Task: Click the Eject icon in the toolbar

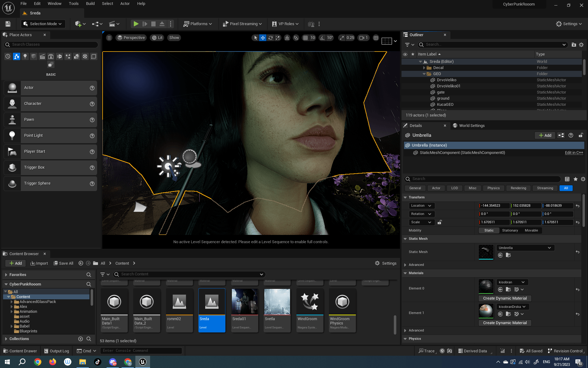Action: (x=162, y=24)
